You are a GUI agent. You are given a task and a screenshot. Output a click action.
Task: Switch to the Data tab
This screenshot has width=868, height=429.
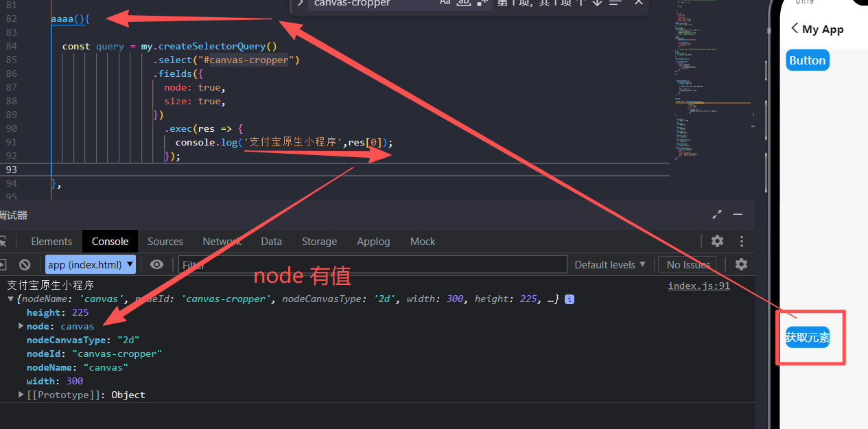click(x=271, y=242)
